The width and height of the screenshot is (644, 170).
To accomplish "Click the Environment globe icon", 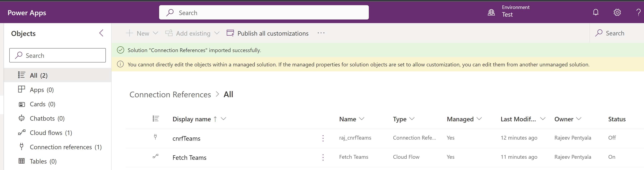I will (491, 12).
